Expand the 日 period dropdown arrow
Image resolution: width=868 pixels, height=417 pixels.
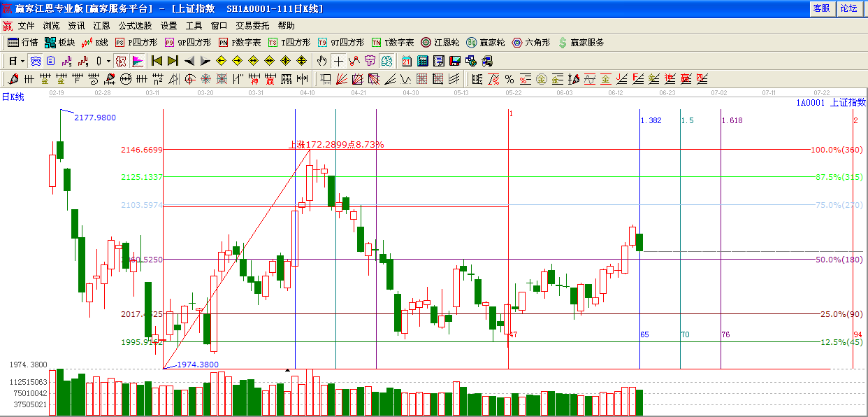pos(22,61)
